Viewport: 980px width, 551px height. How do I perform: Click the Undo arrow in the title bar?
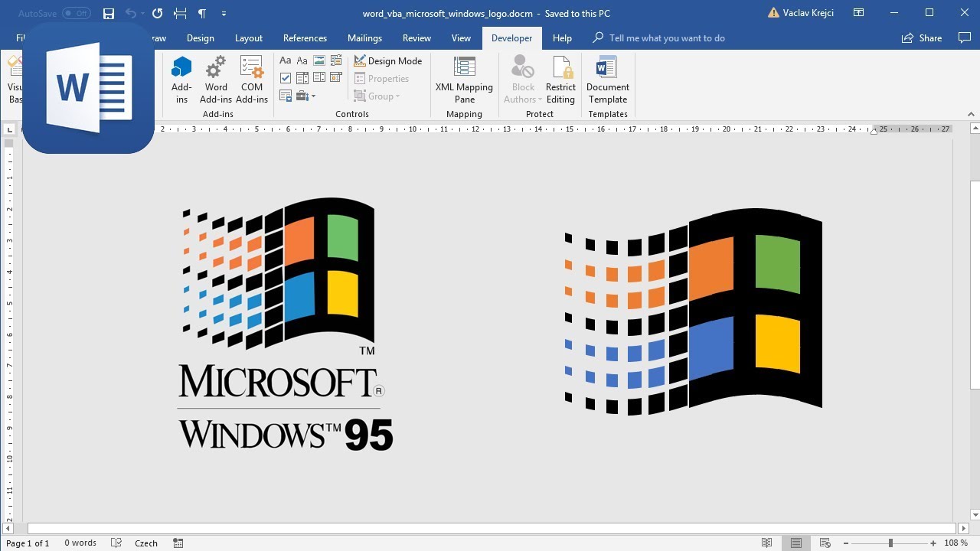pos(130,13)
